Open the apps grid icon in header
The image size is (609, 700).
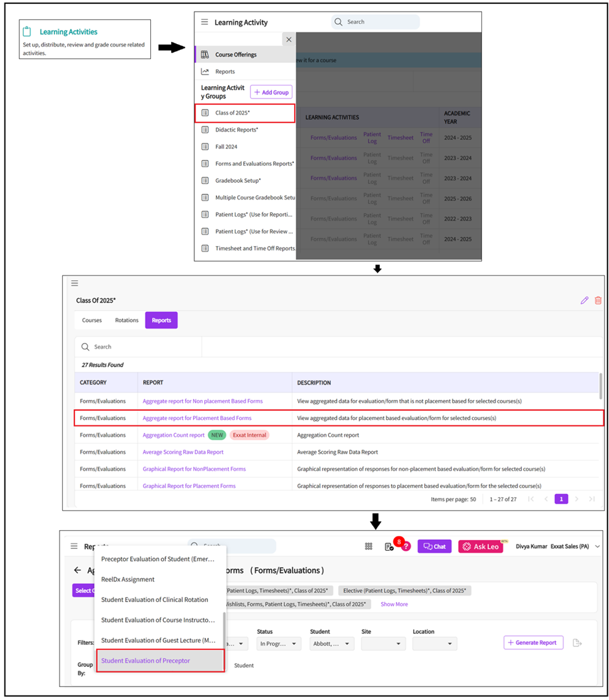[x=369, y=546]
